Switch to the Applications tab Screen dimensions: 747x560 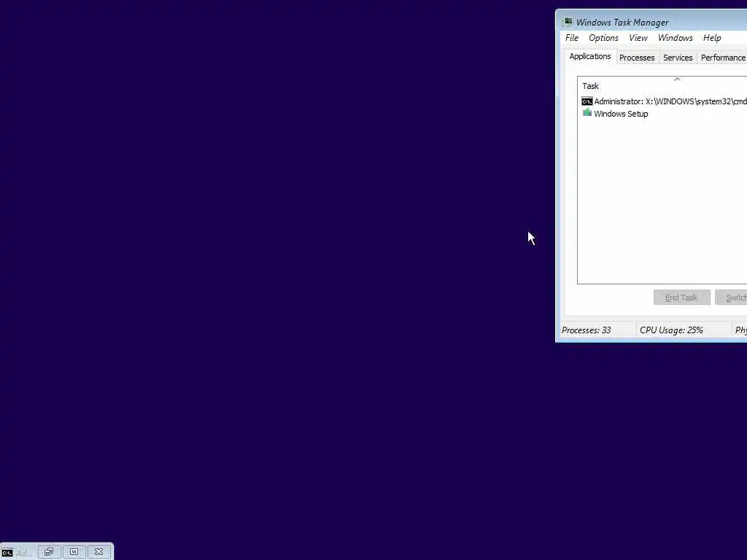coord(589,56)
